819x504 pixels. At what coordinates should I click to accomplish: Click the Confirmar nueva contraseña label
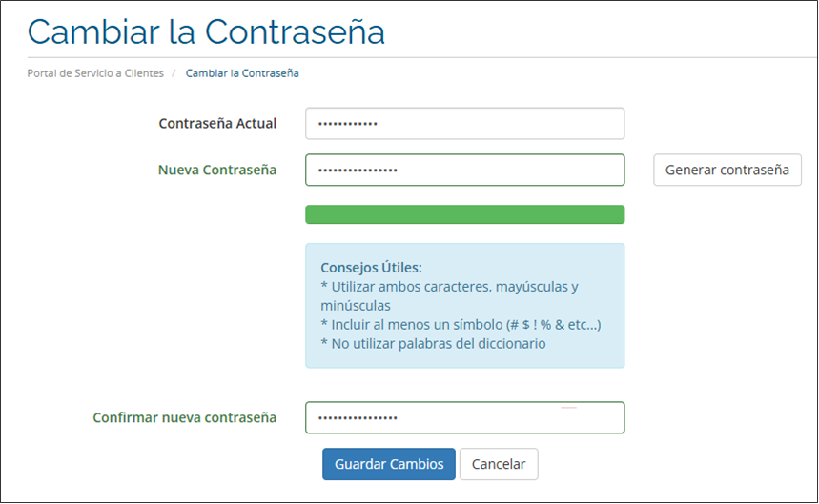(184, 418)
